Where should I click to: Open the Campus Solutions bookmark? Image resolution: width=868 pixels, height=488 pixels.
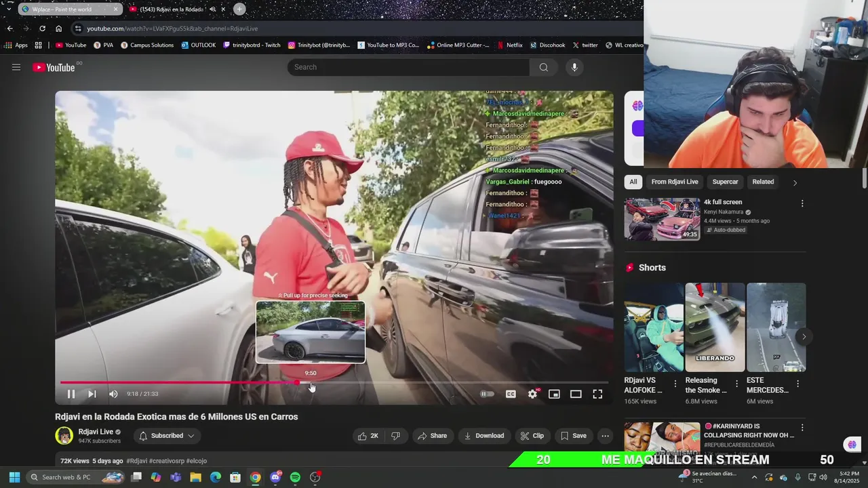pyautogui.click(x=147, y=45)
